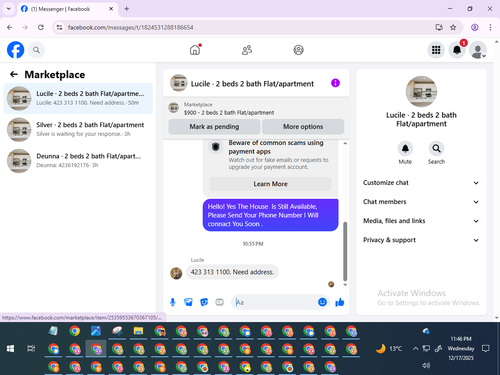Open the Facebook menu grid icon
The image size is (500, 375).
click(436, 50)
